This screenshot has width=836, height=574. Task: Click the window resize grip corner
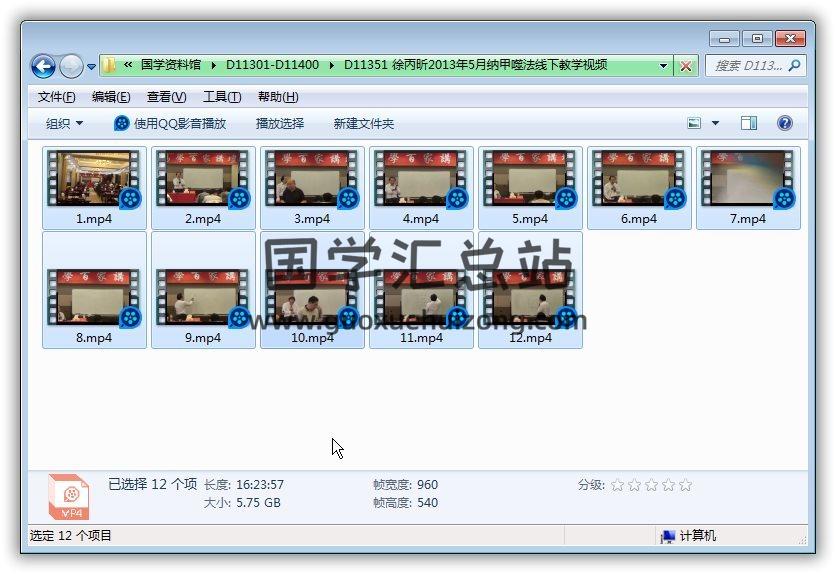pyautogui.click(x=802, y=540)
